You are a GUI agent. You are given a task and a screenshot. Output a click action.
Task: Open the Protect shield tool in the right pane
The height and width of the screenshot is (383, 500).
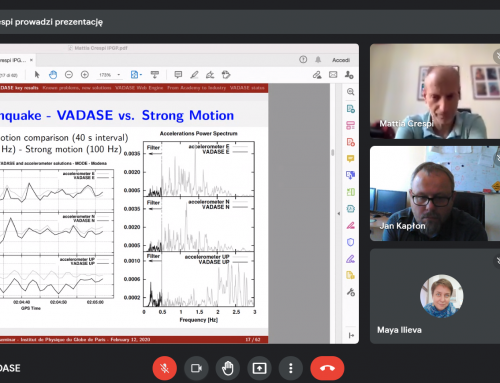tap(351, 242)
